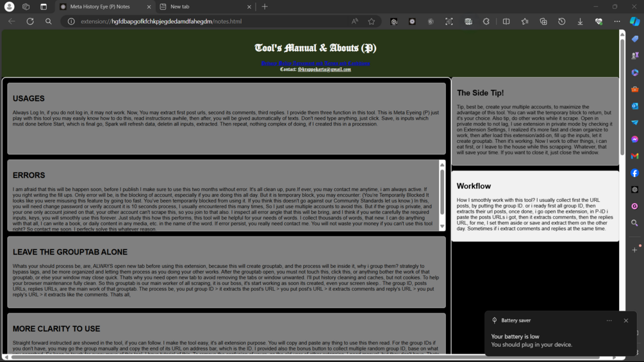Refresh the current page
644x362 pixels.
point(30,21)
